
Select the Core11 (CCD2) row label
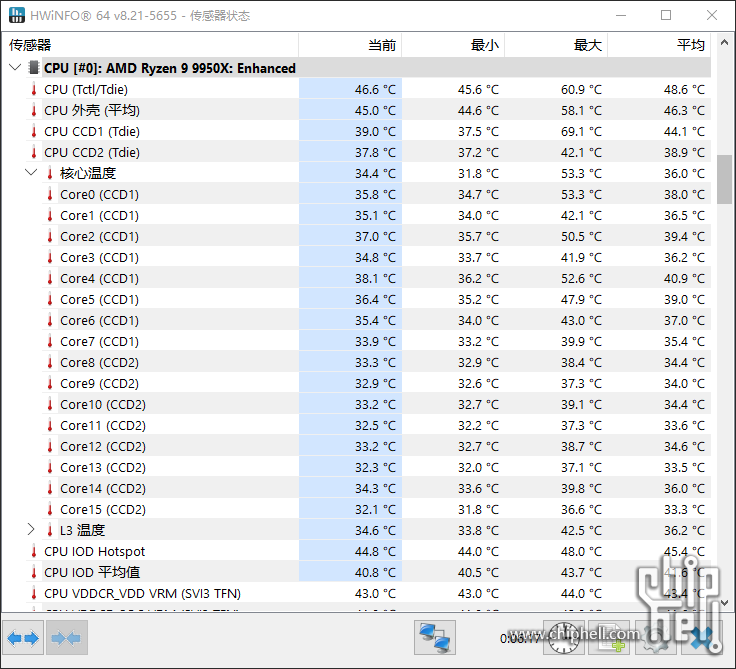[103, 425]
